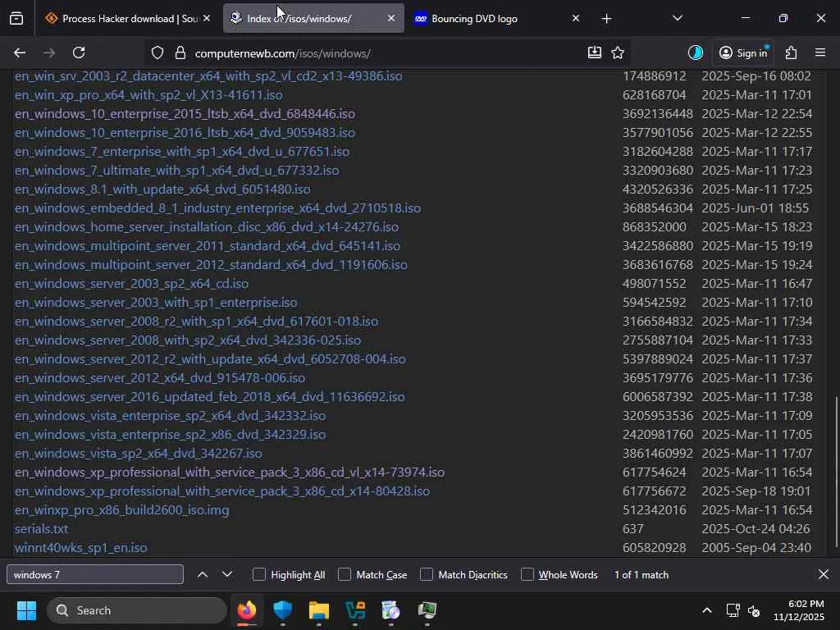Click page vertical scrollbar thumb
Image resolution: width=840 pixels, height=630 pixels.
click(x=836, y=472)
